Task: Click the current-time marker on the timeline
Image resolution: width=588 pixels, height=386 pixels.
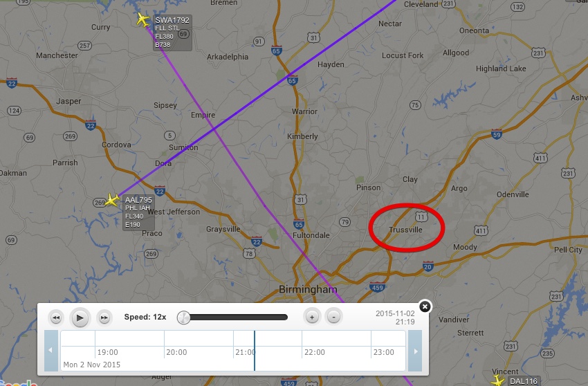Action: coord(255,351)
